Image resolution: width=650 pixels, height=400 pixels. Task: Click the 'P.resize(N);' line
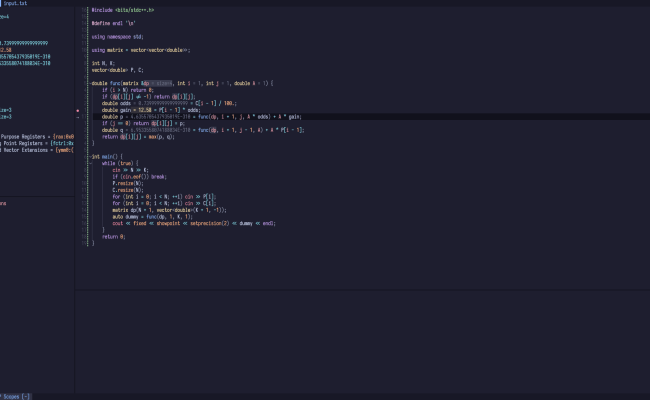pos(128,183)
